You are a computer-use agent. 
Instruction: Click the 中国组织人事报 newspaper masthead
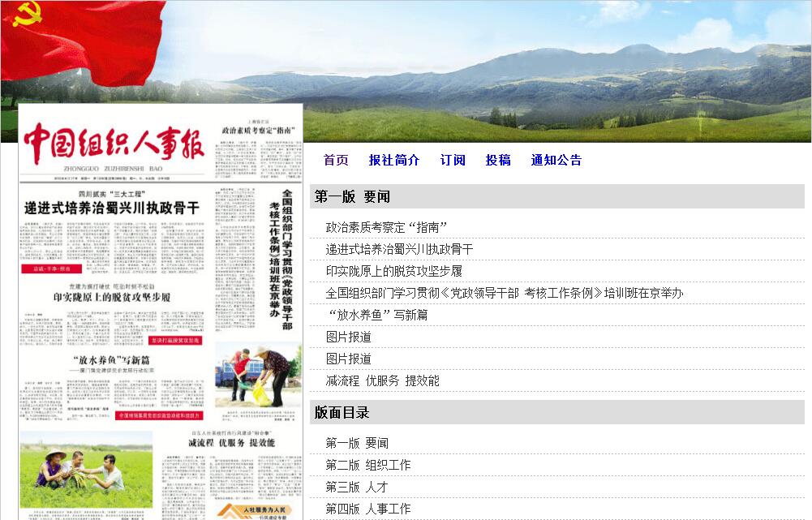point(114,145)
